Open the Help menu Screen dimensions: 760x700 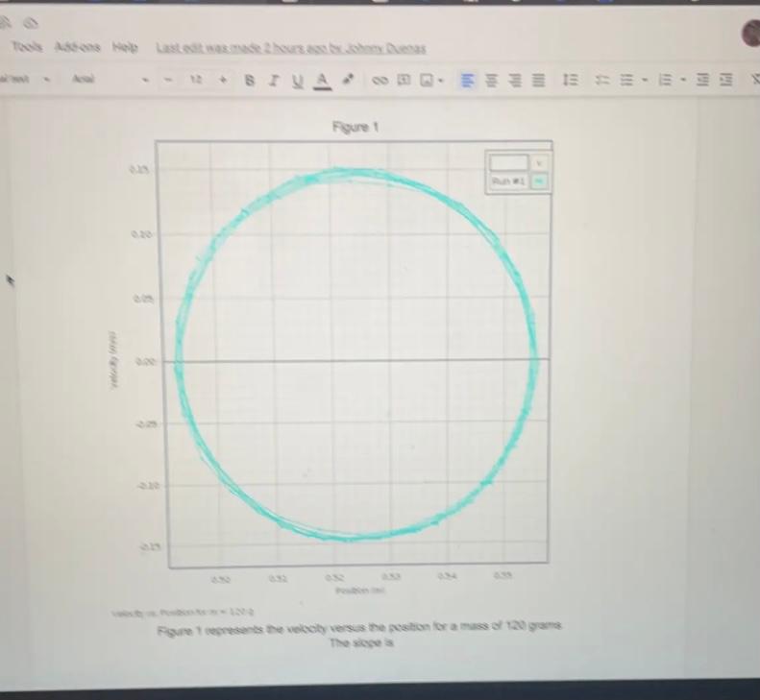coord(125,47)
